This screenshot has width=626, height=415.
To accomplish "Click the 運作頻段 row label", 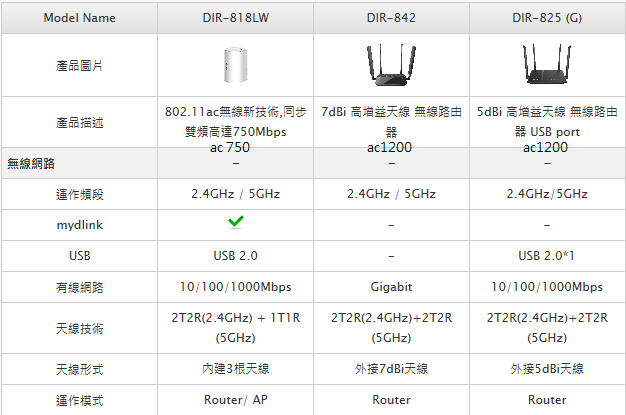I will tap(80, 194).
